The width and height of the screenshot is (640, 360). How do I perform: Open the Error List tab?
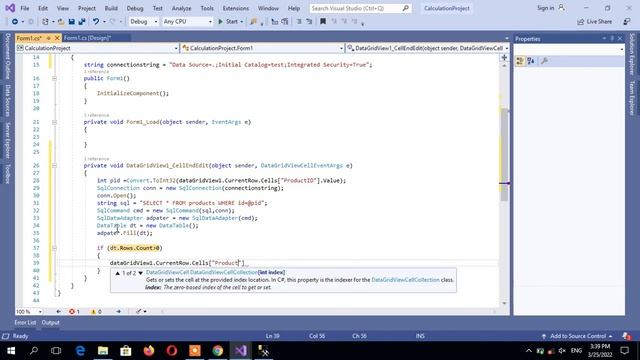(x=25, y=322)
